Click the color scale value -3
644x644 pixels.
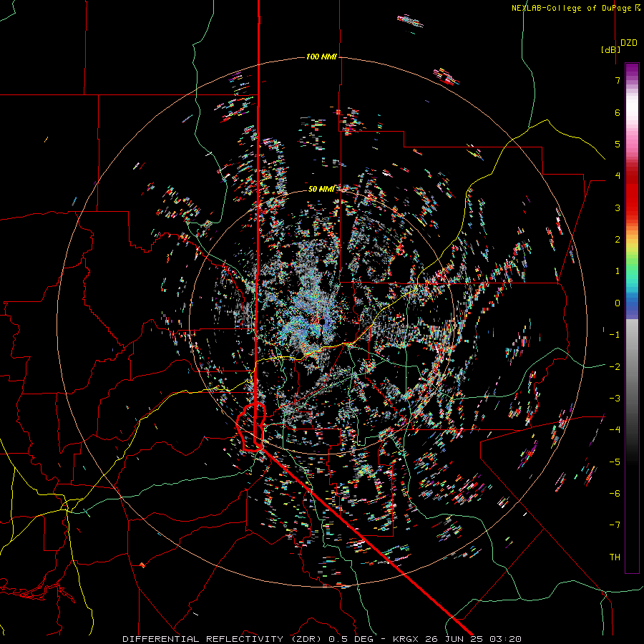pyautogui.click(x=615, y=399)
